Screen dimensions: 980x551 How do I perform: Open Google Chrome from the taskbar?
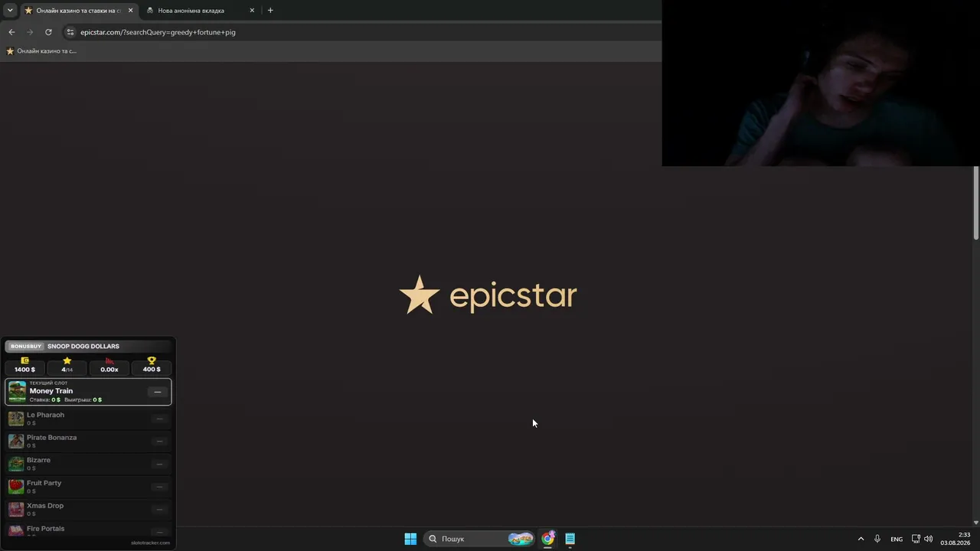(547, 539)
